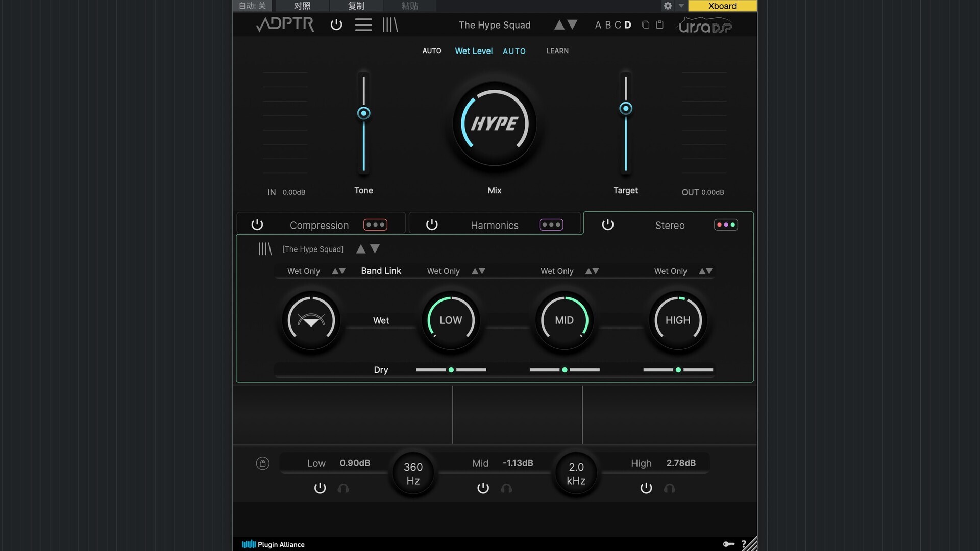
Task: Click the 2.0 kHz crossover knob
Action: [x=576, y=474]
